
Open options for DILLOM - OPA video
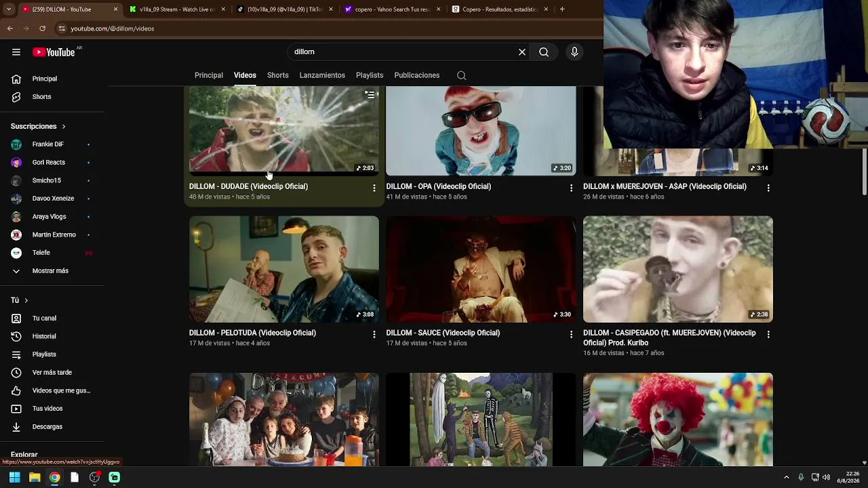point(571,188)
